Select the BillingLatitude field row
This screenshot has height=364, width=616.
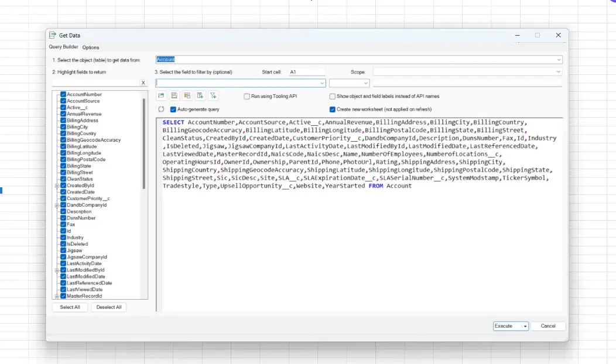coord(81,146)
